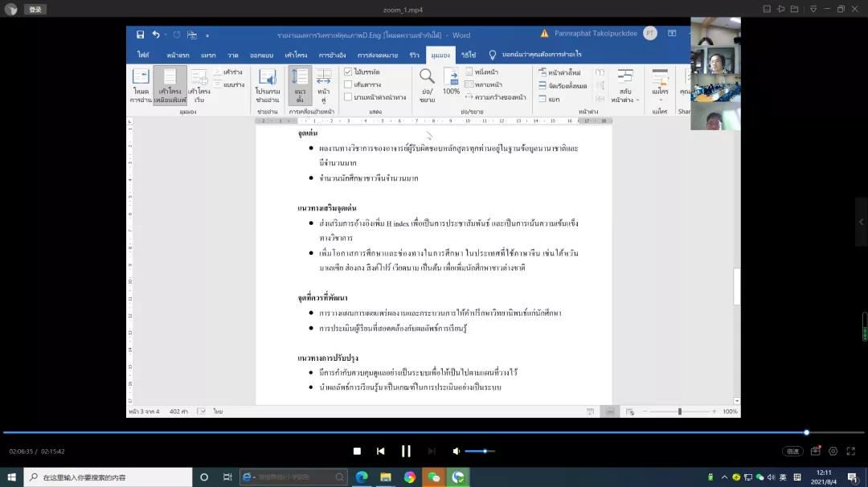
Task: Choose Side to Side (หน้าคู่) page movement
Action: tap(323, 86)
